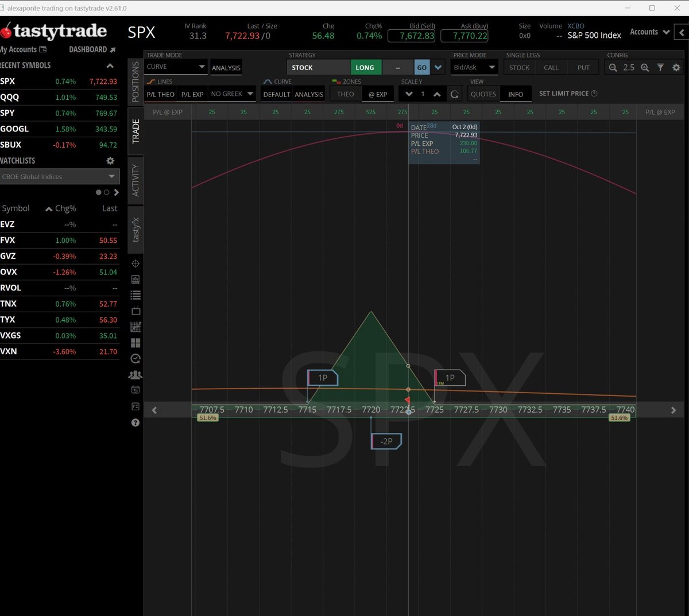The height and width of the screenshot is (616, 689).
Task: Open the Bid/Ask price mode dropdown
Action: pyautogui.click(x=474, y=68)
